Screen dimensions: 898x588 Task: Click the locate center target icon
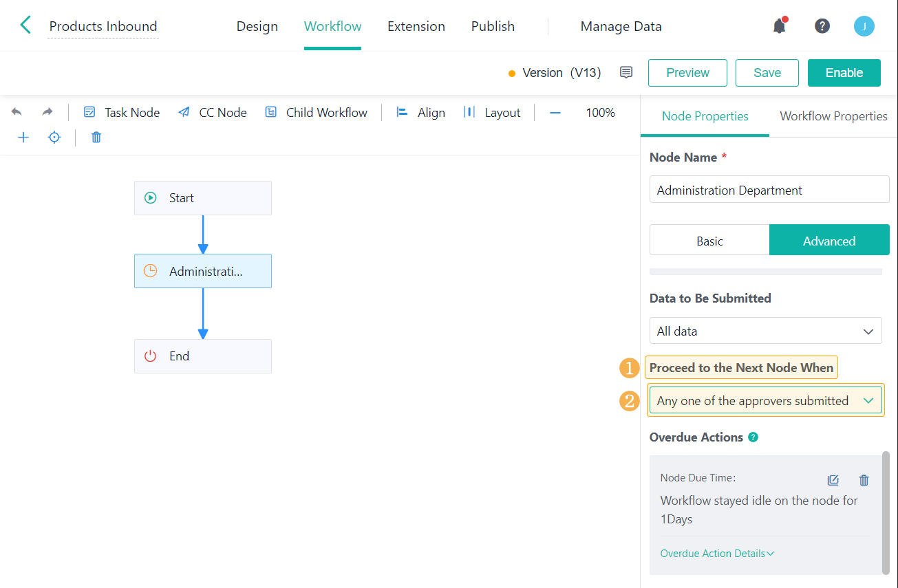(54, 138)
